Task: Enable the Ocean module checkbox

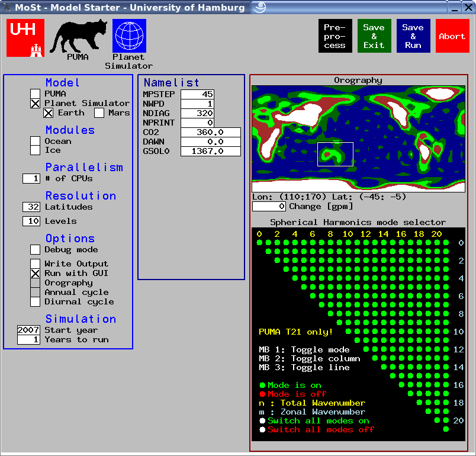Action: coord(36,141)
